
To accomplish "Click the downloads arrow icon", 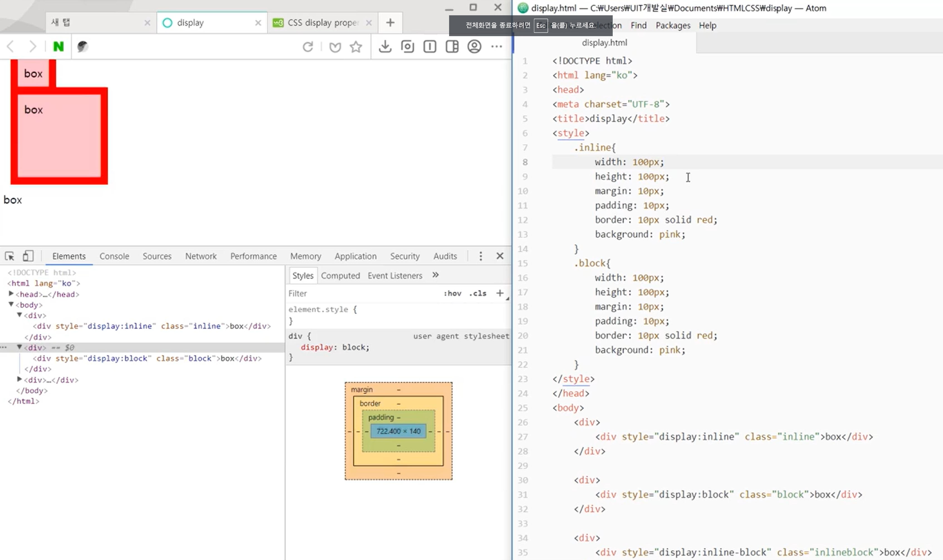I will click(x=385, y=46).
